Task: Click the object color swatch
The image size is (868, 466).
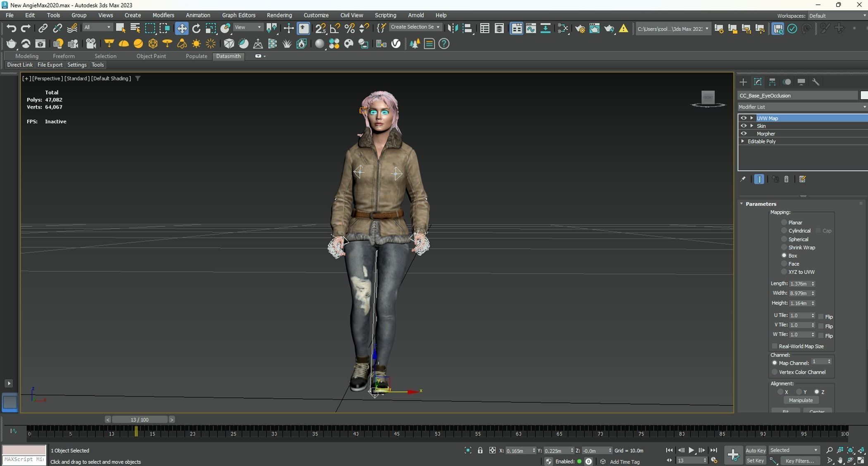Action: point(864,95)
